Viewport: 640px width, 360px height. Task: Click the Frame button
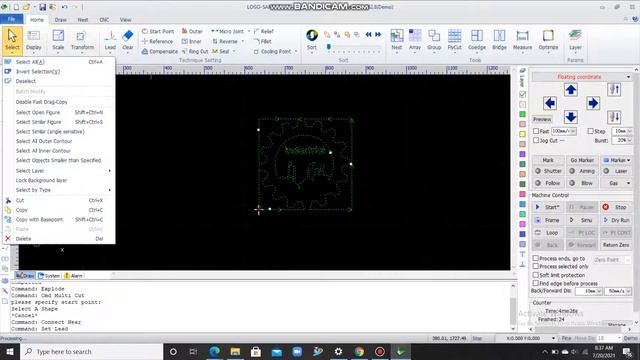(x=548, y=220)
